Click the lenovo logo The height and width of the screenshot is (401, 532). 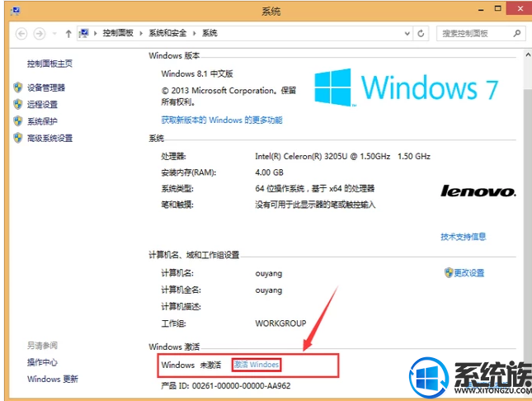click(x=478, y=191)
